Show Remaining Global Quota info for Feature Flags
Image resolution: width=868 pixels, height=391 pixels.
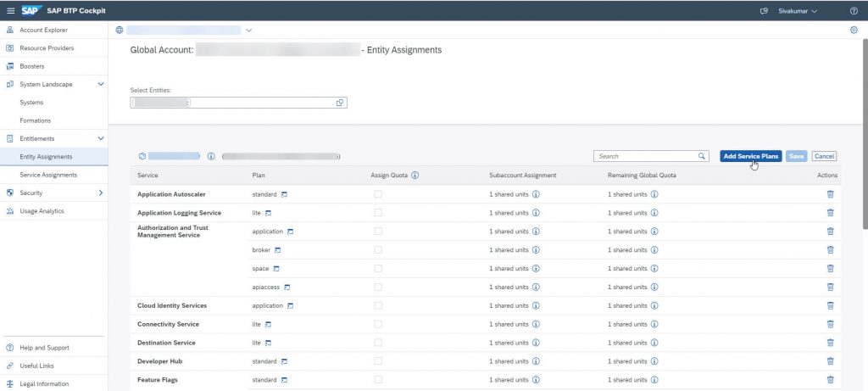click(x=654, y=380)
